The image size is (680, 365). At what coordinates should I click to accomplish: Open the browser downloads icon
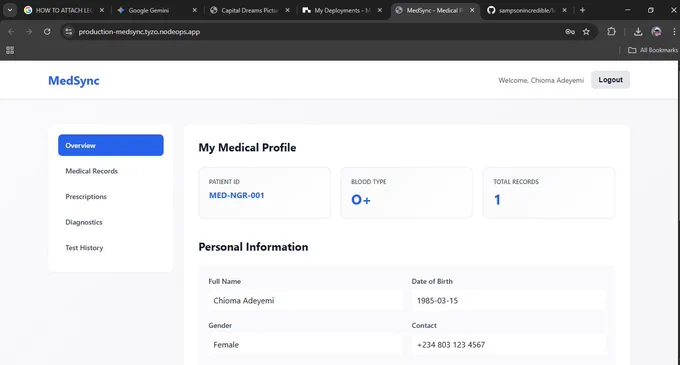tap(638, 32)
